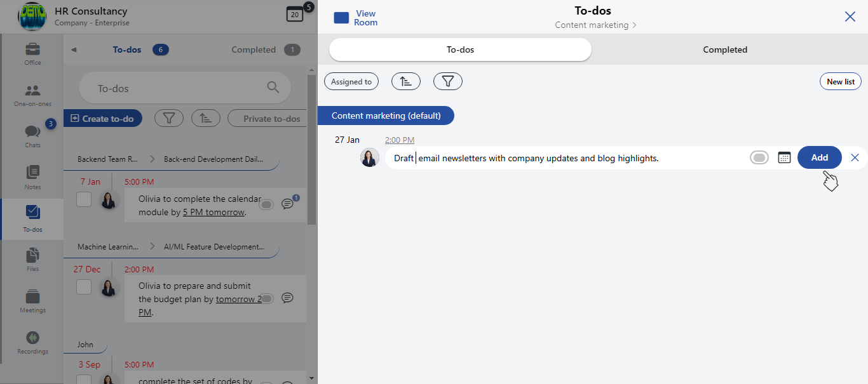Click the back arrow beside To-dos header
This screenshot has height=384, width=868.
(74, 49)
